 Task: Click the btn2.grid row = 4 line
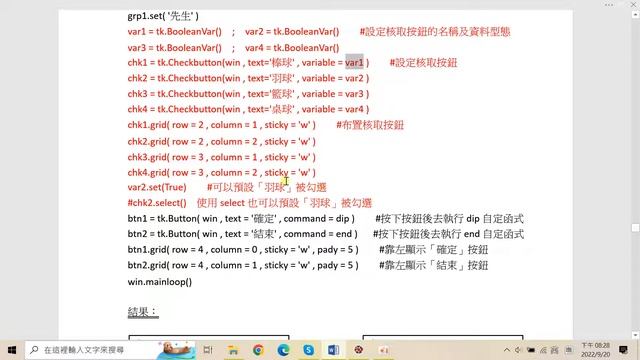[x=243, y=265]
